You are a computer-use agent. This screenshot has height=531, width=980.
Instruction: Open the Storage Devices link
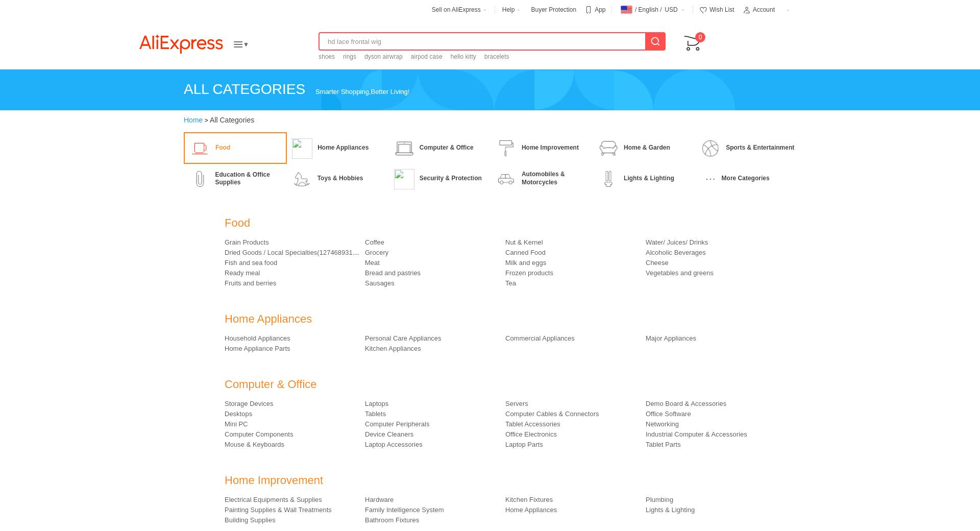click(x=249, y=404)
